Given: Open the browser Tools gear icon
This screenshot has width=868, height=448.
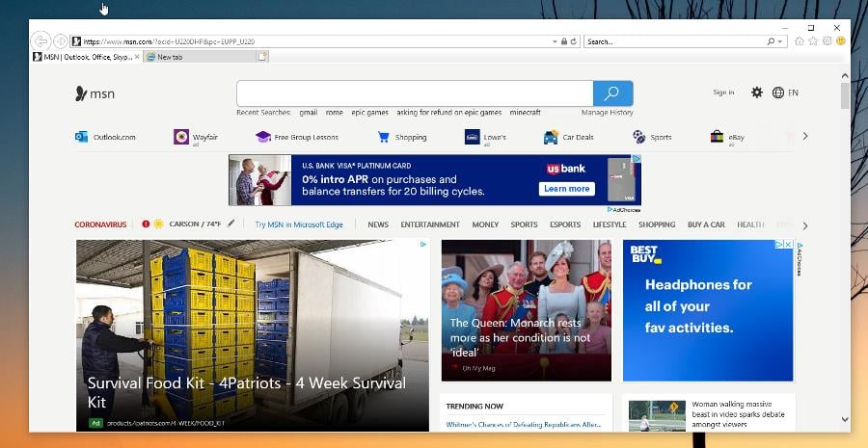Looking at the screenshot, I should 827,40.
